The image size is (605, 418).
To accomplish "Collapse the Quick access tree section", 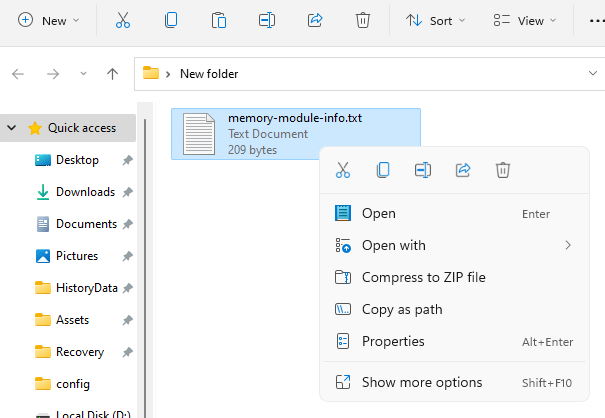I will coord(12,128).
